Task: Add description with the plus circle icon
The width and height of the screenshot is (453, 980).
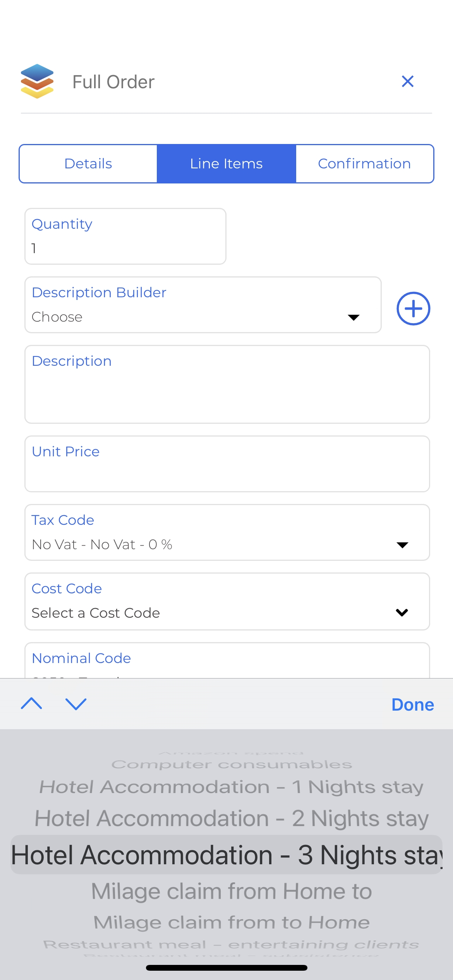Action: 413,308
